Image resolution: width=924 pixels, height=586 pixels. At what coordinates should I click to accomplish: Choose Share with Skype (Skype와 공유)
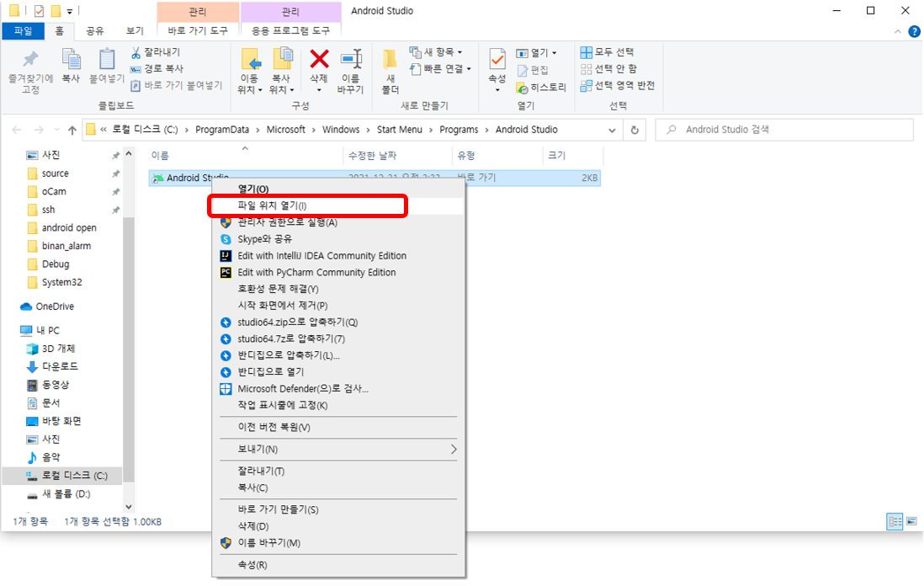coord(339,239)
